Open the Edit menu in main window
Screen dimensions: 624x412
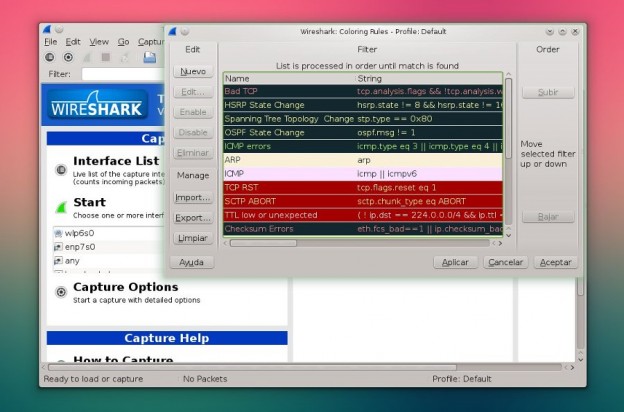73,42
